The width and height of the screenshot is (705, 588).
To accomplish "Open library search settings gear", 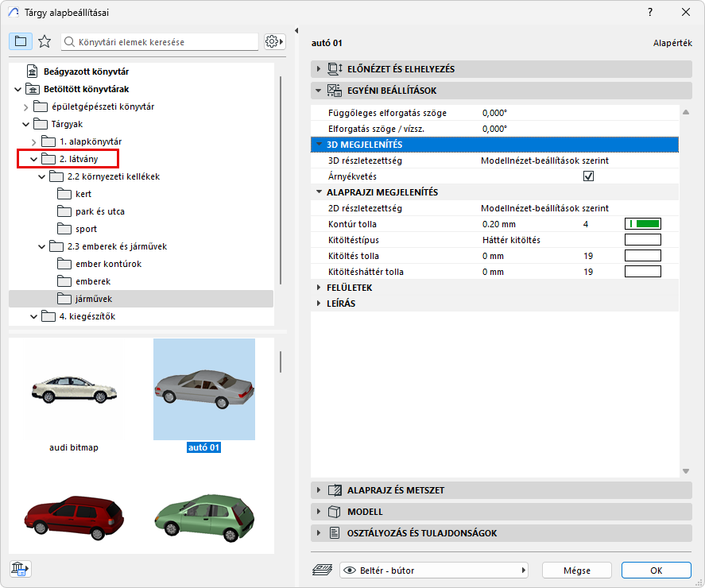I will 274,41.
